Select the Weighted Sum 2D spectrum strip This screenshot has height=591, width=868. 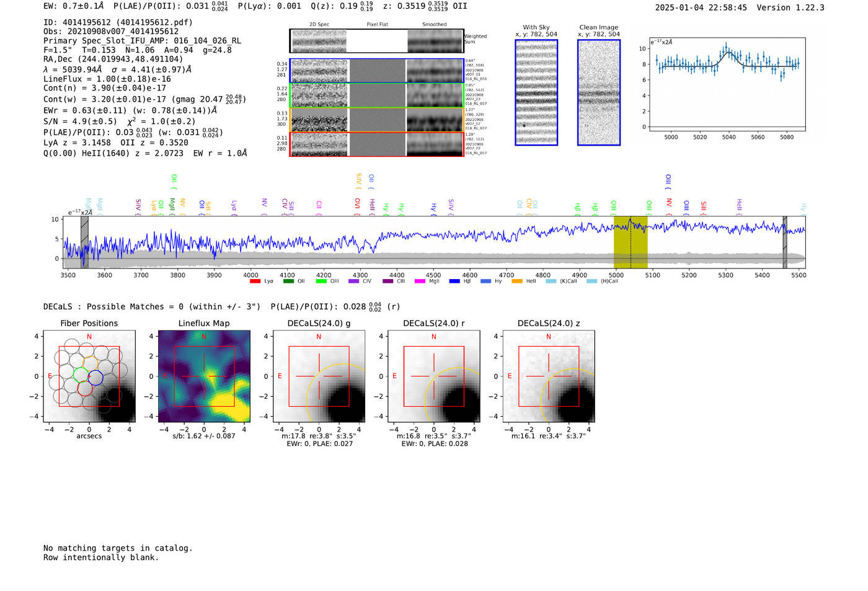(x=377, y=41)
